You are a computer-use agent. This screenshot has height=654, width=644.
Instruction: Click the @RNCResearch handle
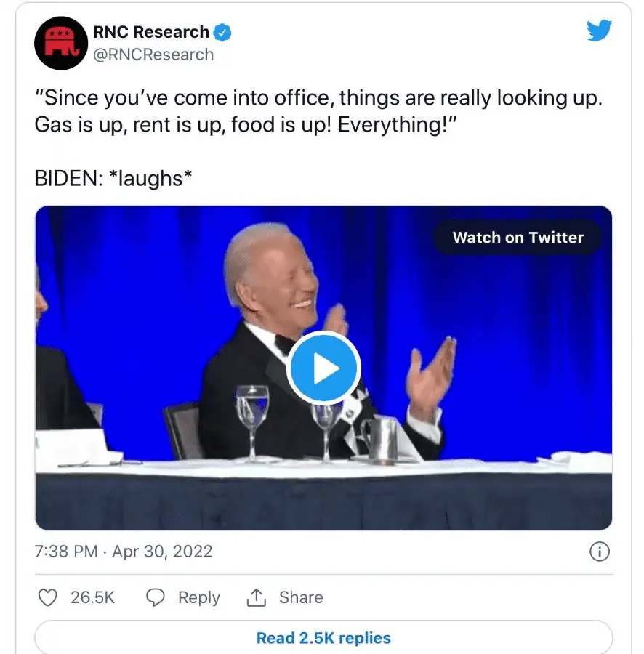click(153, 54)
